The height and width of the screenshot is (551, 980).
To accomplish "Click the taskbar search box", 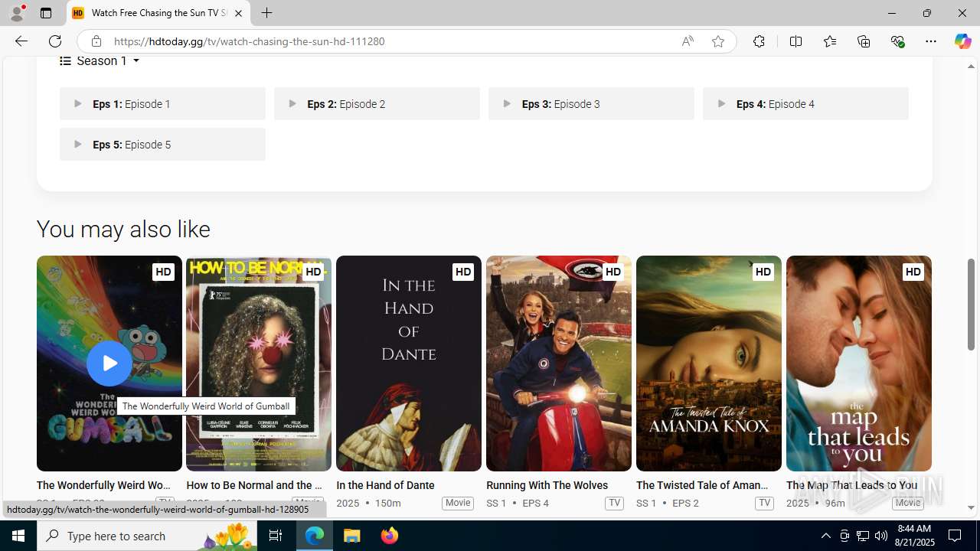I will coord(147,536).
